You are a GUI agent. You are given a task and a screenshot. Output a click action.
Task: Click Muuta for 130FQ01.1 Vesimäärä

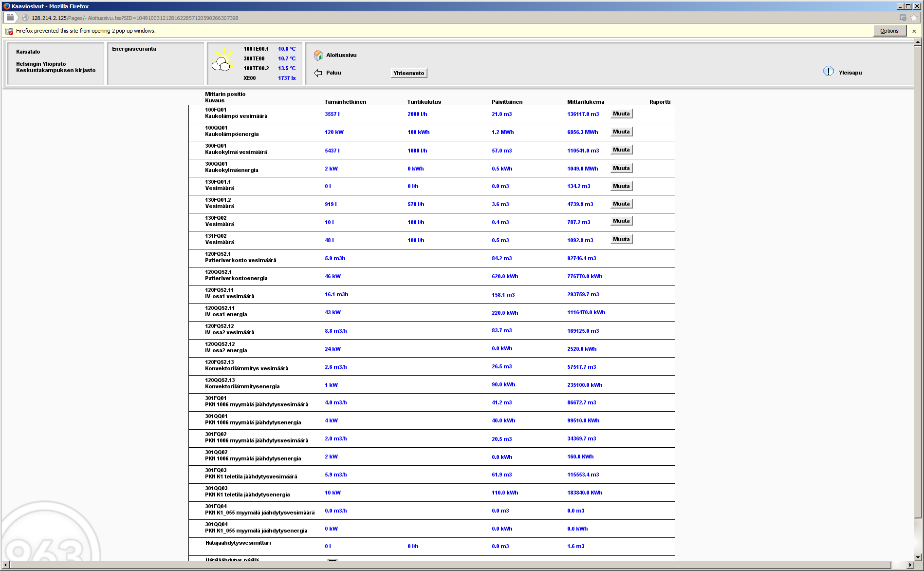tap(621, 186)
